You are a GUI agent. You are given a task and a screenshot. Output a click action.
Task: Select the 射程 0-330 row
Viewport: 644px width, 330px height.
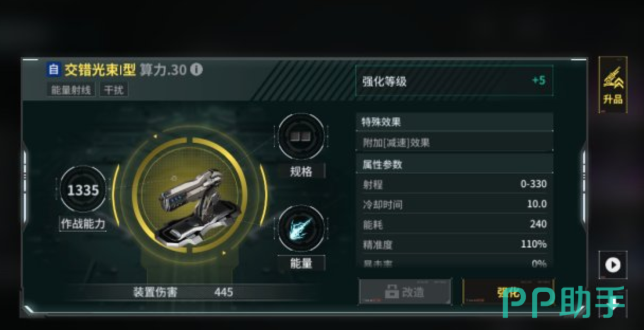pos(454,184)
